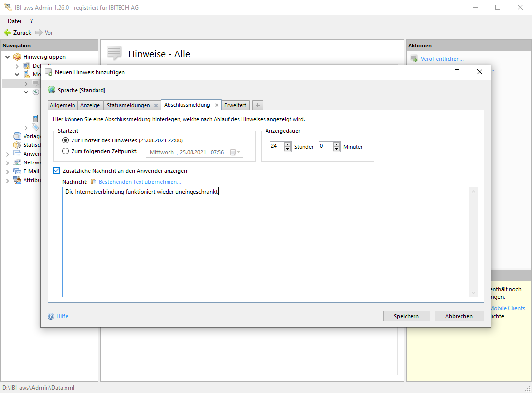Select 'Zum folgenden Zeitpunkt' radio option
Screen dimensions: 532x393
(66, 151)
